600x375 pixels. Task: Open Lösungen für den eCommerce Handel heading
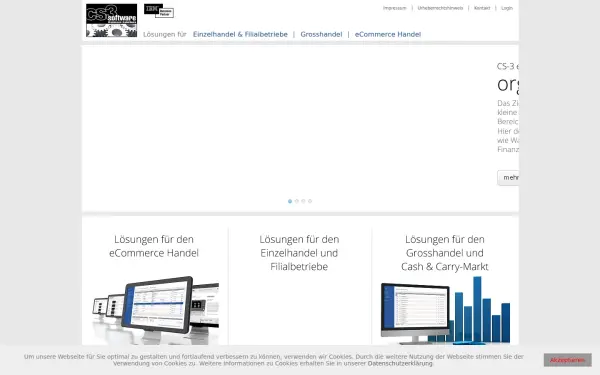pyautogui.click(x=154, y=246)
